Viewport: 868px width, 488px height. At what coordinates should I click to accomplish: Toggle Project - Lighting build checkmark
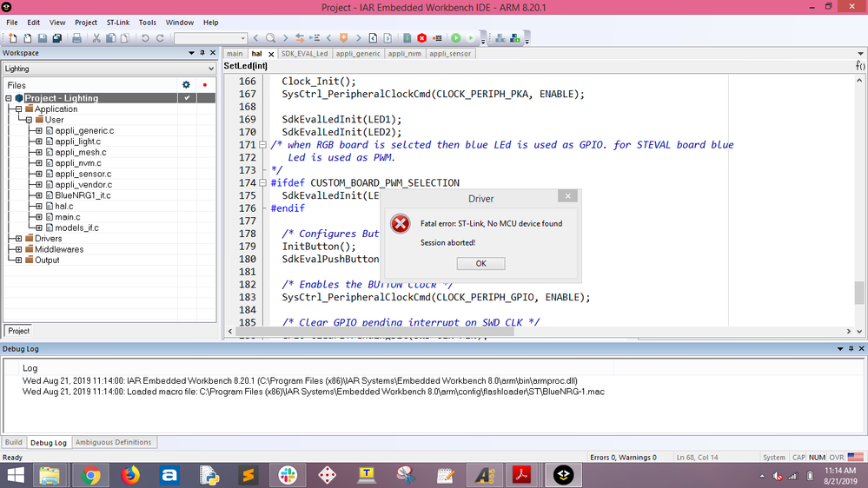pos(187,98)
